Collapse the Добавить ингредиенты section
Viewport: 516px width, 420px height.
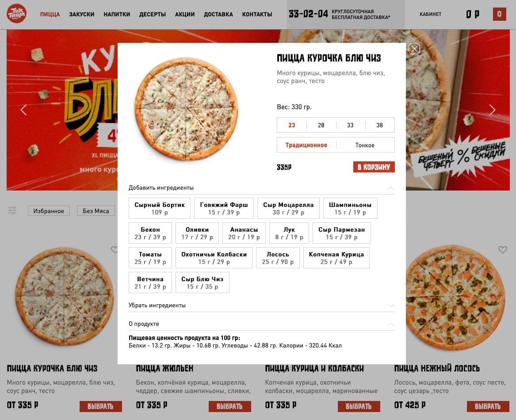[391, 188]
